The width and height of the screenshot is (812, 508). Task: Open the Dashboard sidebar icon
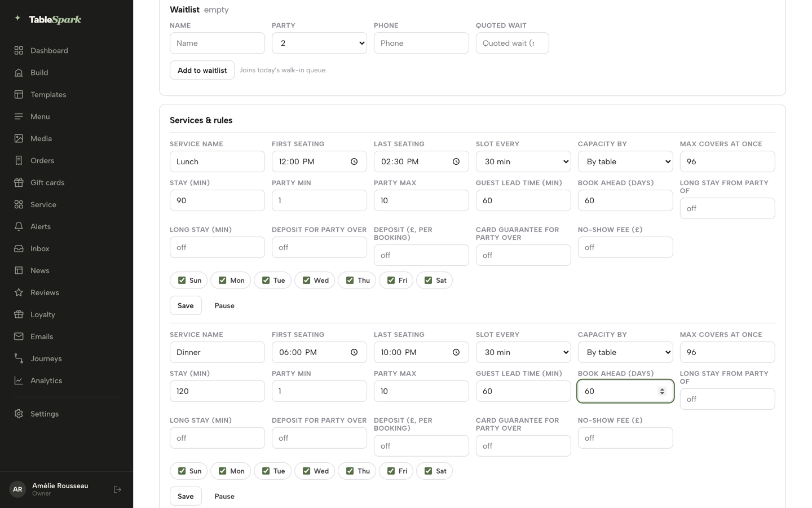click(19, 50)
